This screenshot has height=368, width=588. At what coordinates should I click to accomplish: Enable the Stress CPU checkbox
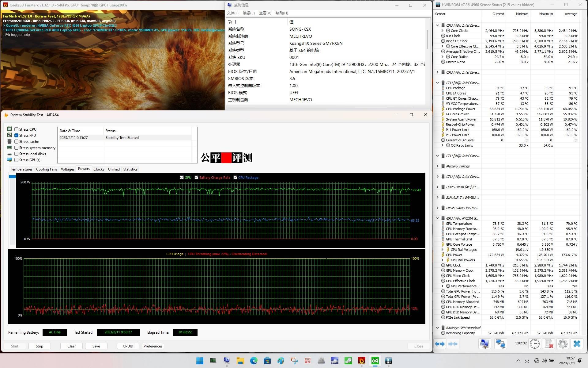(x=17, y=129)
